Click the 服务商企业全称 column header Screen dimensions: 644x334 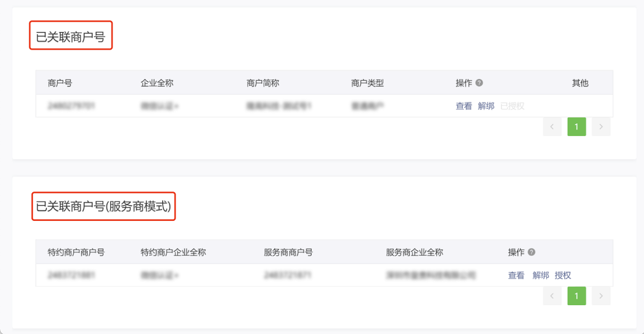pos(415,252)
